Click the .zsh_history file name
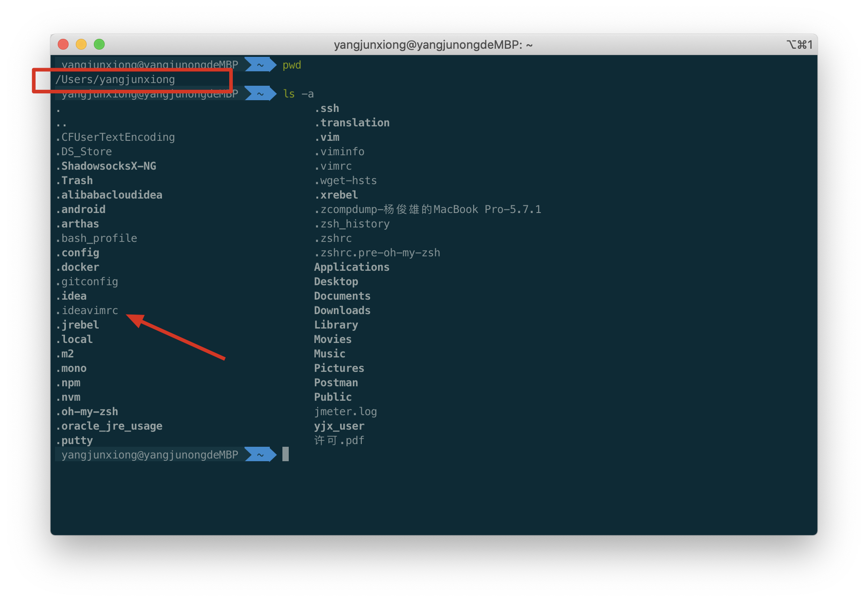Viewport: 868px width, 602px height. click(352, 224)
